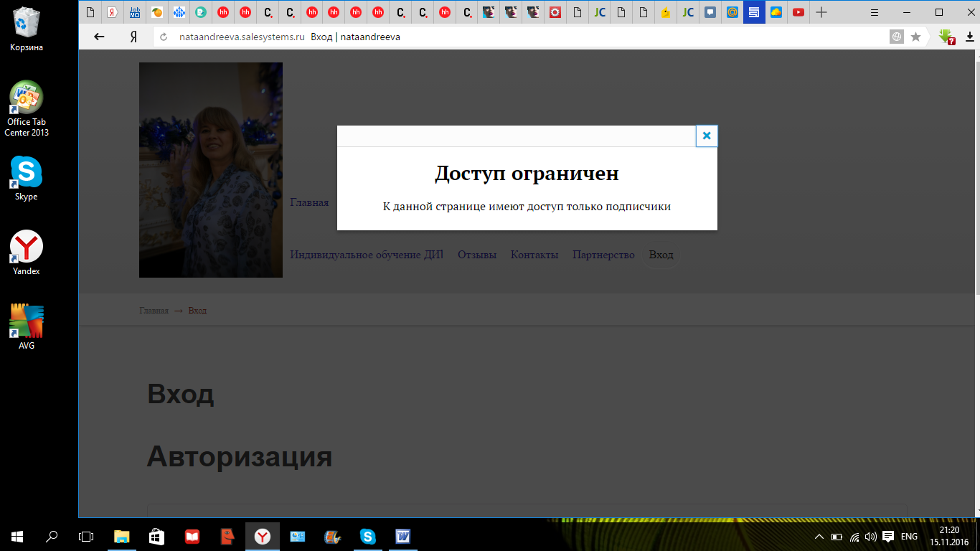The image size is (980, 551).
Task: Open Skype from the taskbar
Action: click(x=367, y=536)
